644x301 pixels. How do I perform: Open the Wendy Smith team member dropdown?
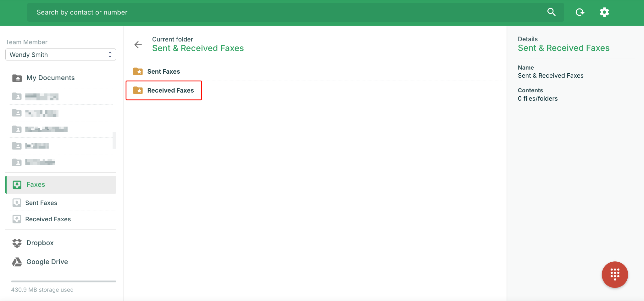coord(61,54)
